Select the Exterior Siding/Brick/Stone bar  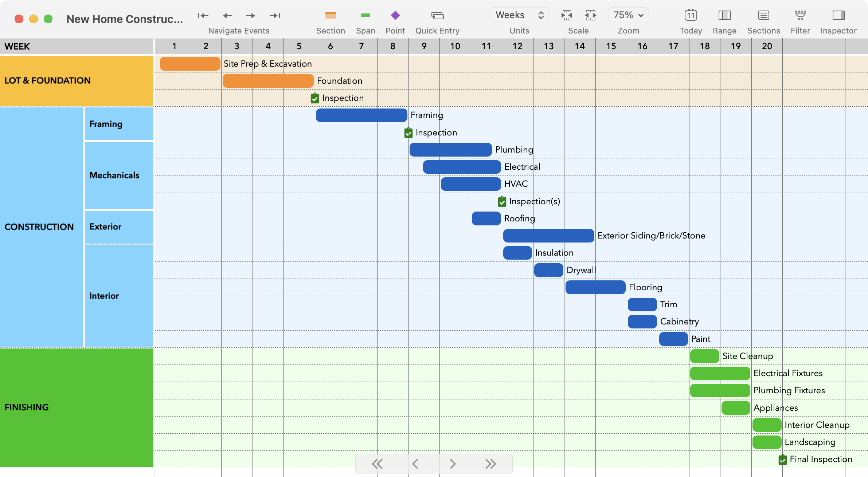tap(548, 236)
